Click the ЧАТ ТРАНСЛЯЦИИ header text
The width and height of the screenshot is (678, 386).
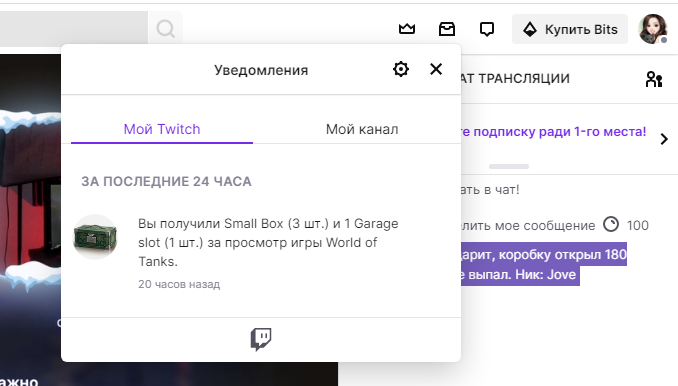pyautogui.click(x=515, y=79)
